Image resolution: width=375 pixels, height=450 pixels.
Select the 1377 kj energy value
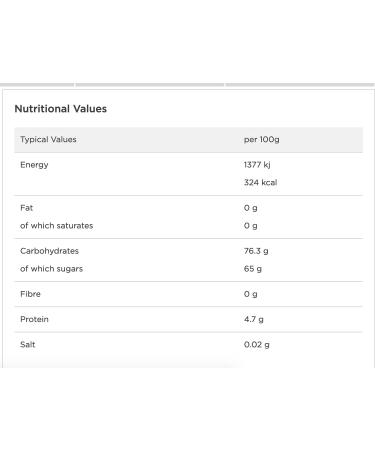[257, 165]
